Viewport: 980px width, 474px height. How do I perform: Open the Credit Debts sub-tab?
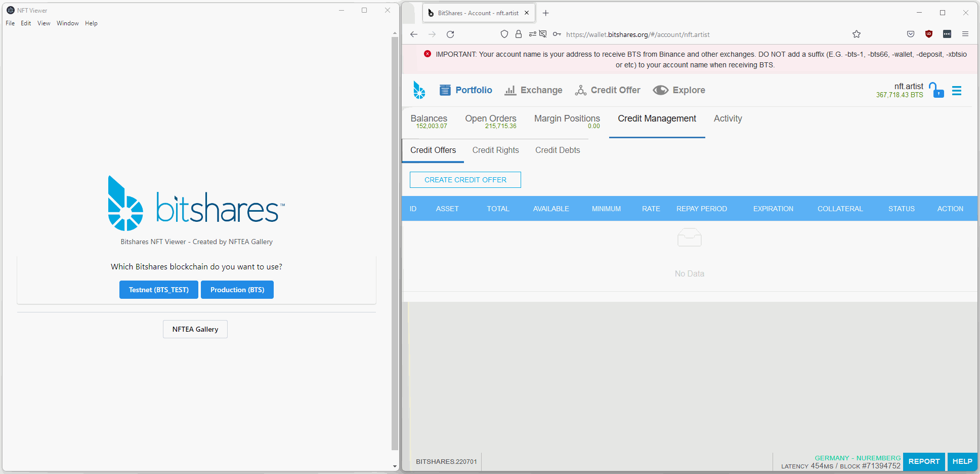pos(558,150)
